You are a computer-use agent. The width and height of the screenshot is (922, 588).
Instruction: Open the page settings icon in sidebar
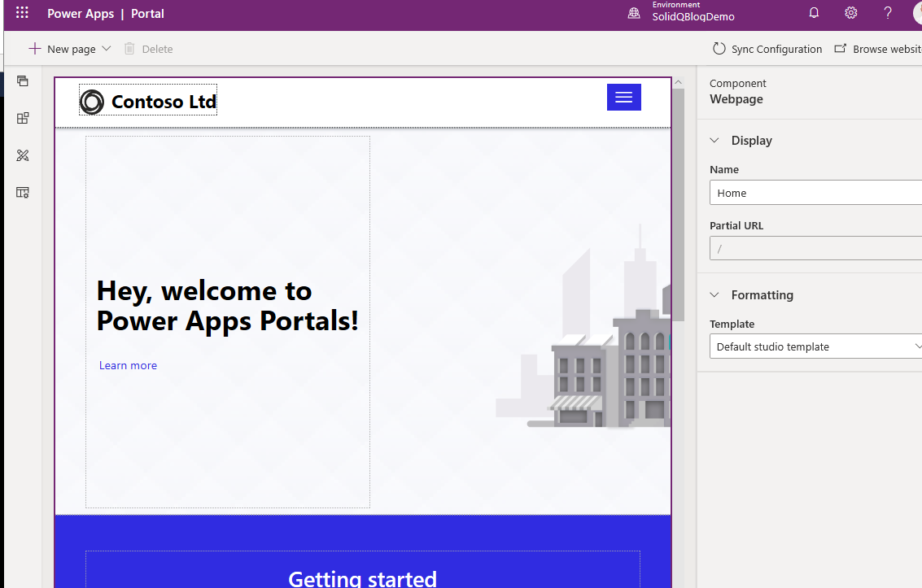point(22,193)
